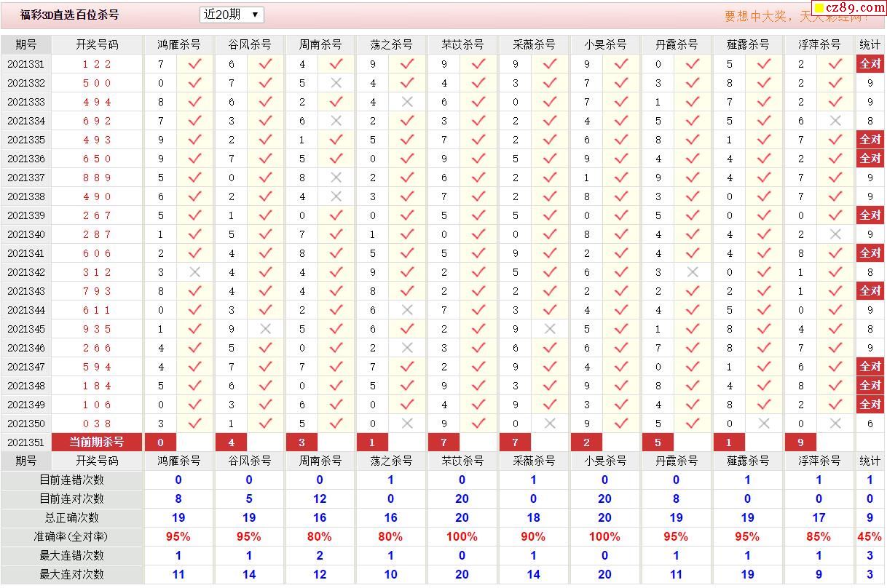The height and width of the screenshot is (588, 887).
Task: Click the red 当前期杀号 label
Action: click(x=97, y=442)
